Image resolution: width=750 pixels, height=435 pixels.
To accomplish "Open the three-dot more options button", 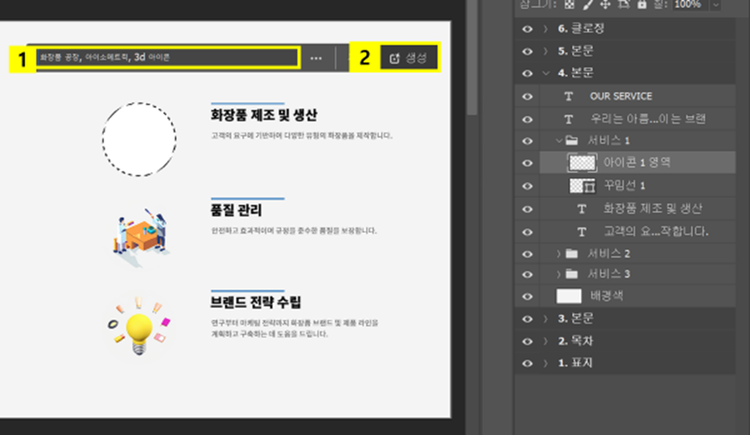I will point(316,58).
